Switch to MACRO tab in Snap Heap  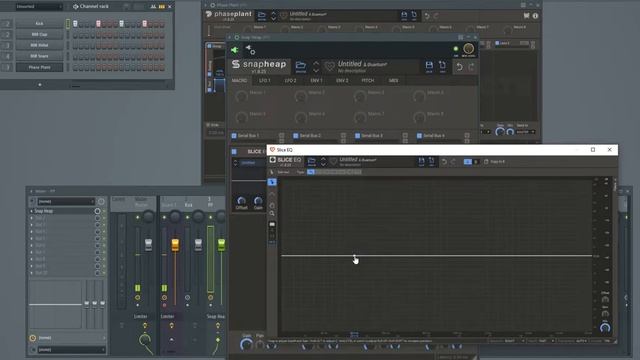click(240, 80)
